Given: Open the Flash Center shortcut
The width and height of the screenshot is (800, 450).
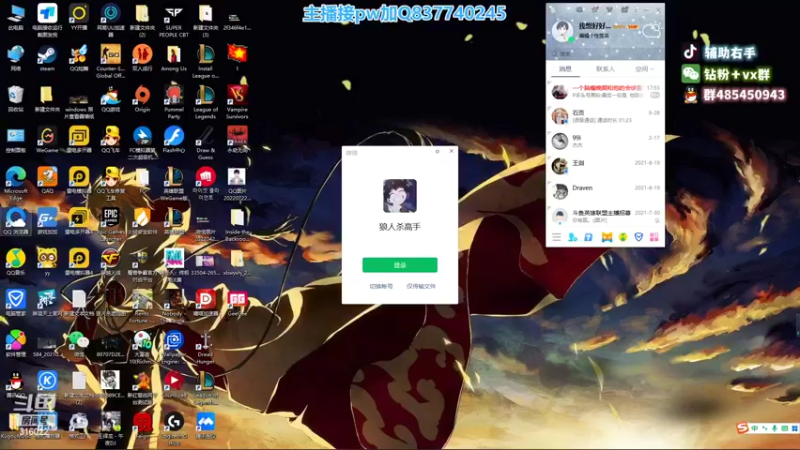Looking at the screenshot, I should [173, 140].
